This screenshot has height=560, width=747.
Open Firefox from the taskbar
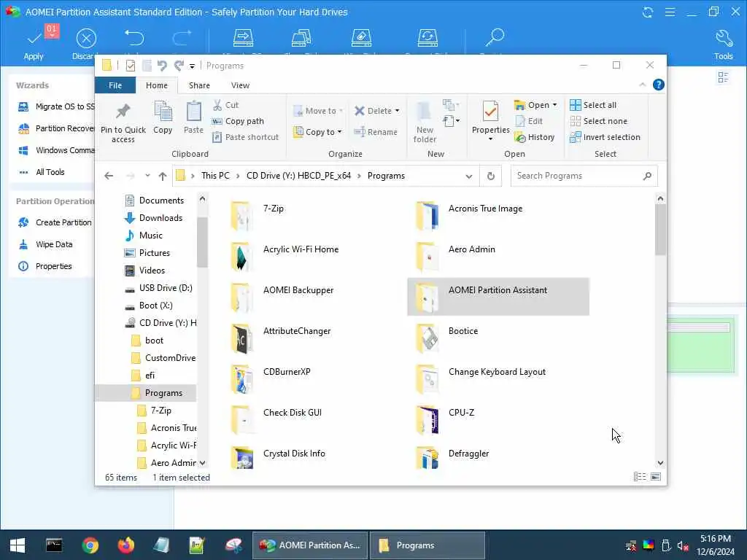pyautogui.click(x=125, y=545)
